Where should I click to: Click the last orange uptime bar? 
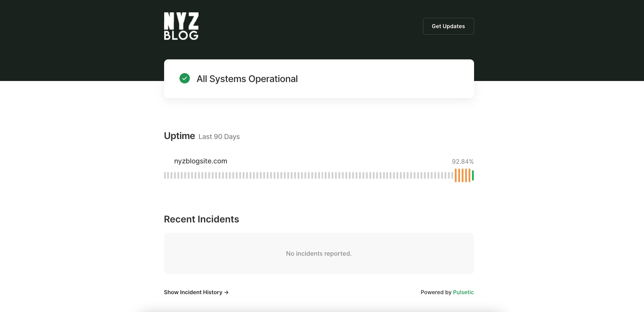point(470,175)
